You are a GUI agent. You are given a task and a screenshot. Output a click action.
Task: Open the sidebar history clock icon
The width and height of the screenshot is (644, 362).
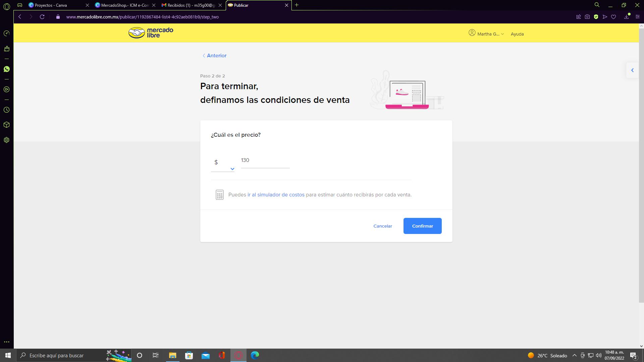pyautogui.click(x=6, y=110)
